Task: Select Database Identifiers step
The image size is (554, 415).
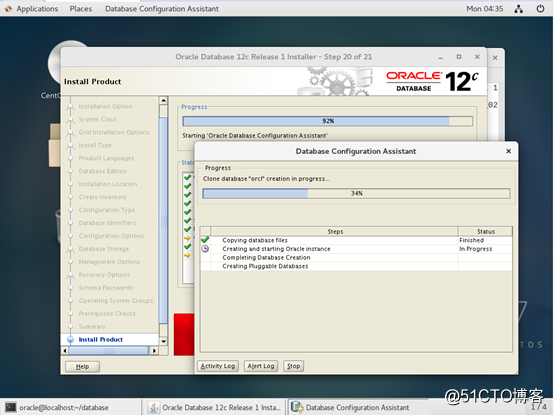Action: point(107,223)
